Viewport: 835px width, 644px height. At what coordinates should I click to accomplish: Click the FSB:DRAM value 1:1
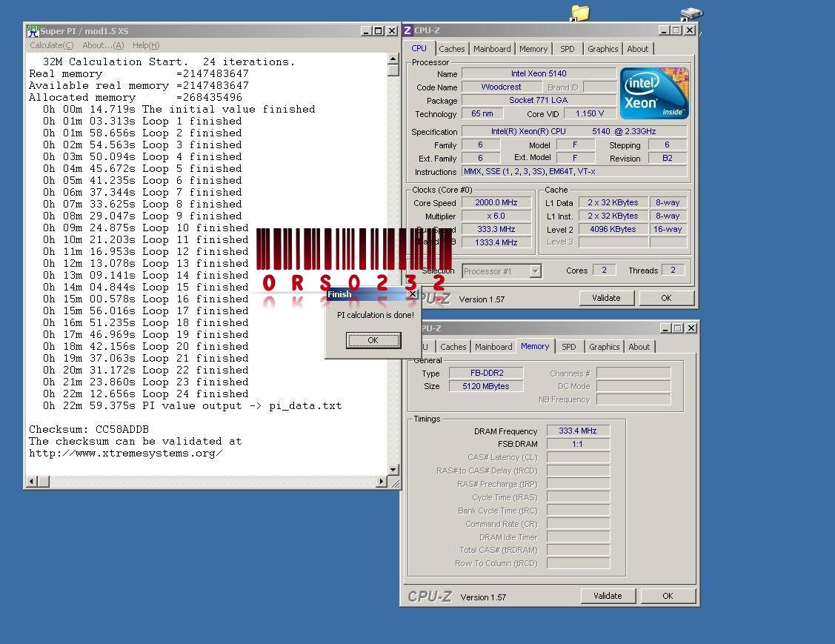(578, 444)
